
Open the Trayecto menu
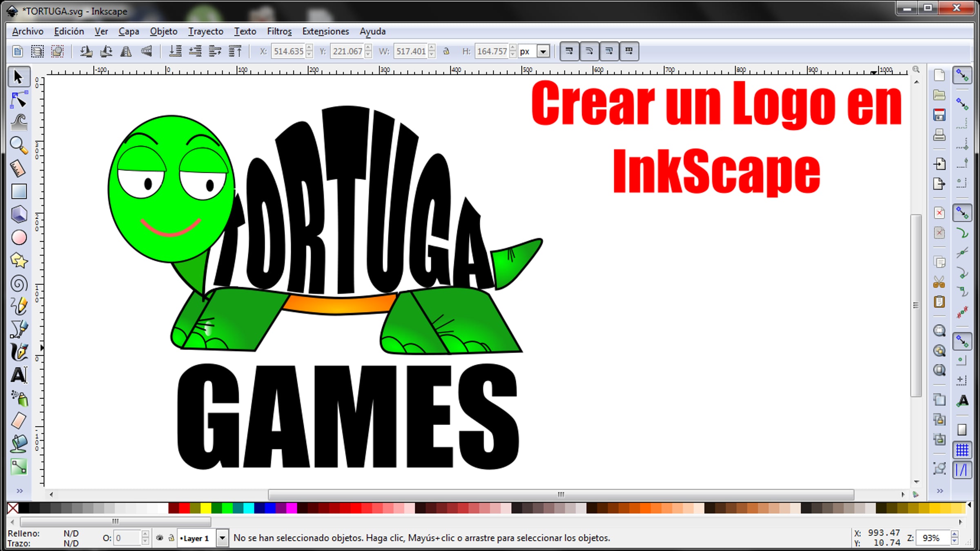click(205, 31)
